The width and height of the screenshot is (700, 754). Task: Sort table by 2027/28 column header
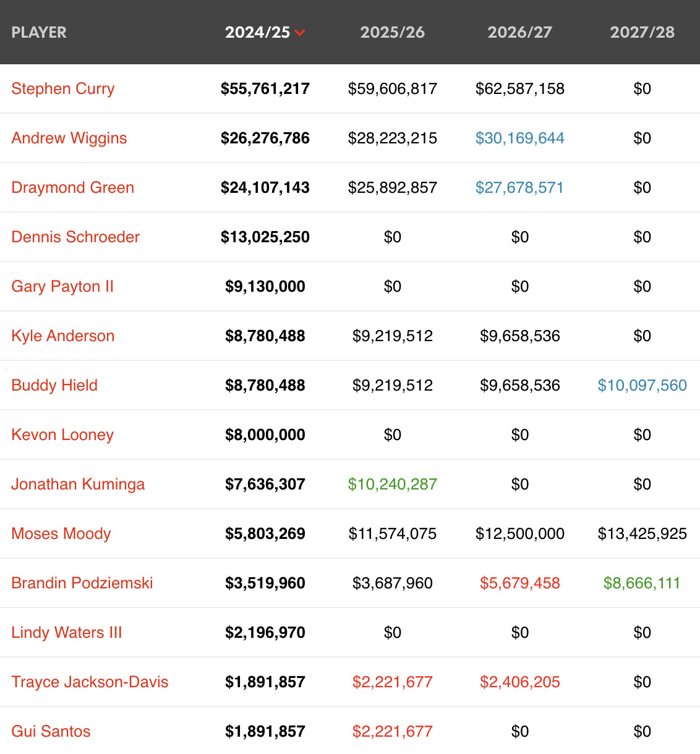(x=642, y=33)
